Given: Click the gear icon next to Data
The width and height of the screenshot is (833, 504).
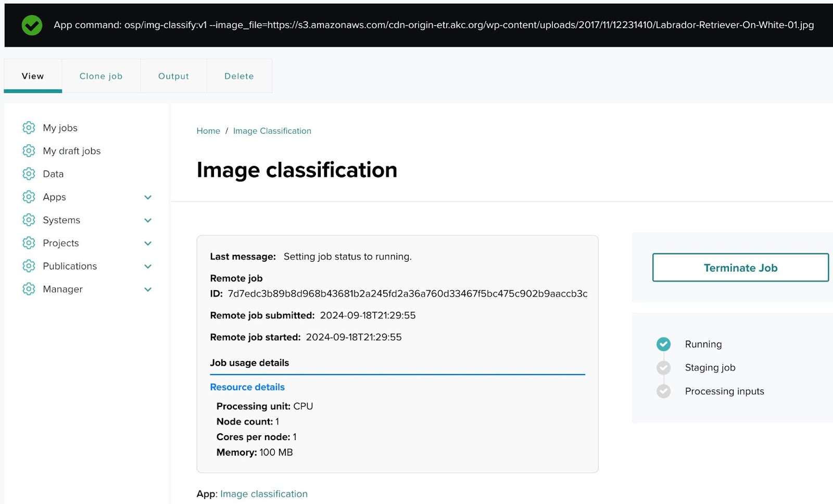Looking at the screenshot, I should 29,174.
